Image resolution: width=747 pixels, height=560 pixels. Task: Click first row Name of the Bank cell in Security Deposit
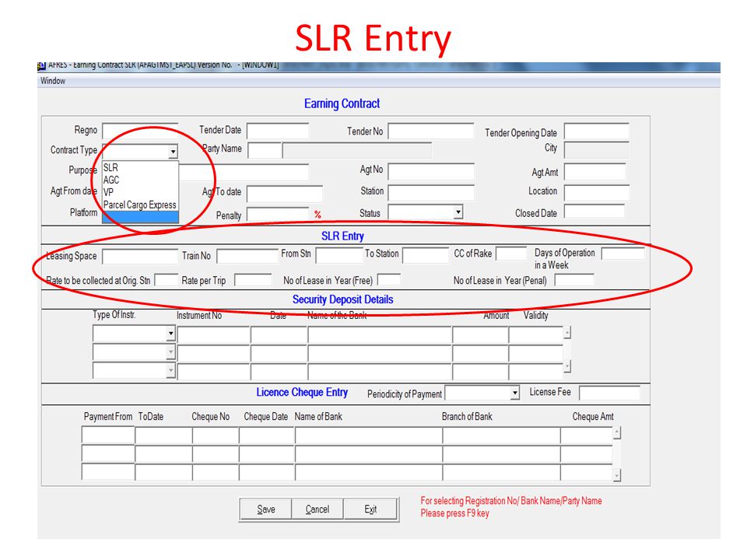(x=380, y=335)
